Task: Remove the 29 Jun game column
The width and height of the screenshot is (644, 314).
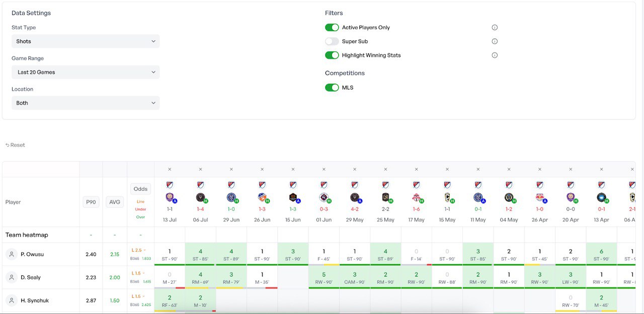Action: (231, 169)
